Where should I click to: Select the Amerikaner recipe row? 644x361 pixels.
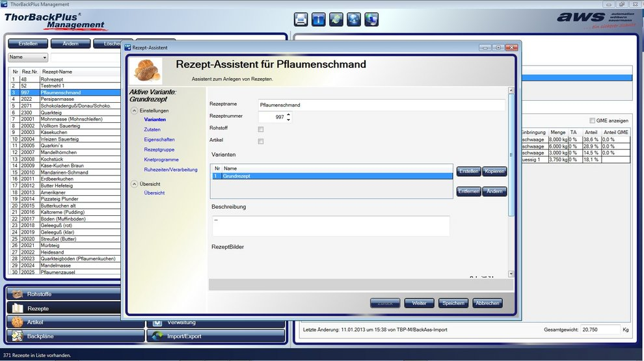(x=65, y=192)
